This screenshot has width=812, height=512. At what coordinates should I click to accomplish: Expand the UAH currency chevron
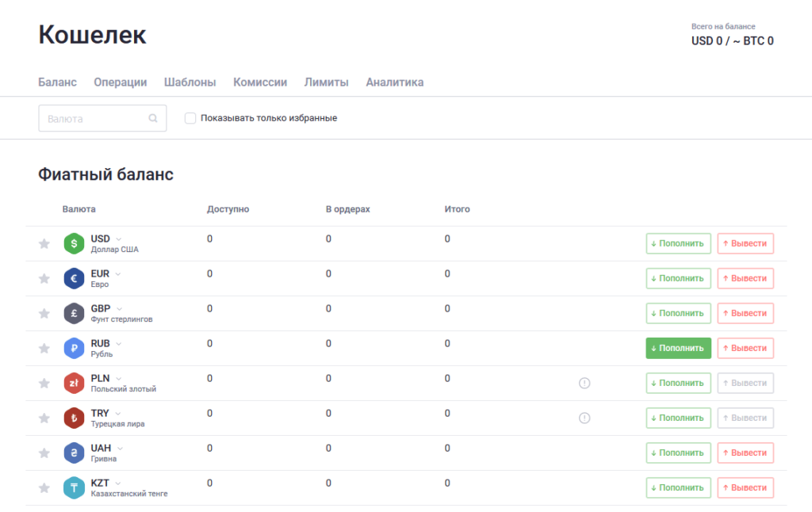120,449
